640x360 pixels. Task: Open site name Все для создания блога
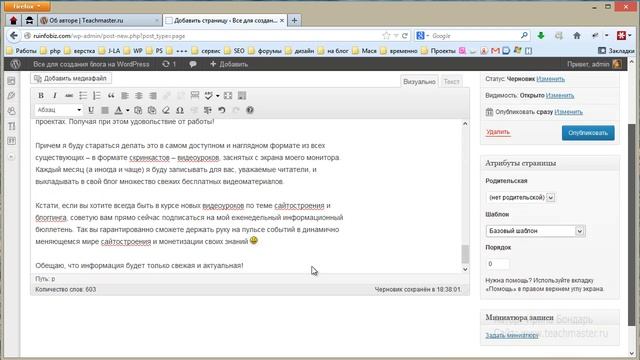pyautogui.click(x=91, y=64)
